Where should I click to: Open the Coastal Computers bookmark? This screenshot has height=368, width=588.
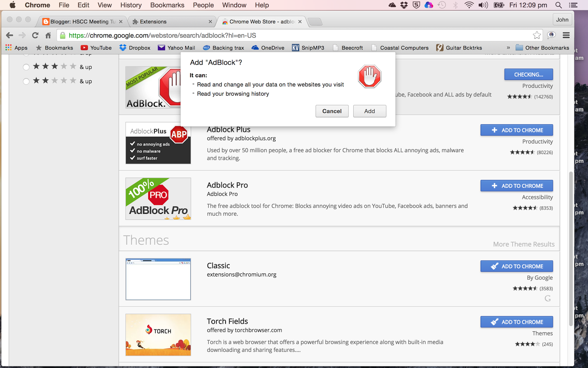click(400, 48)
